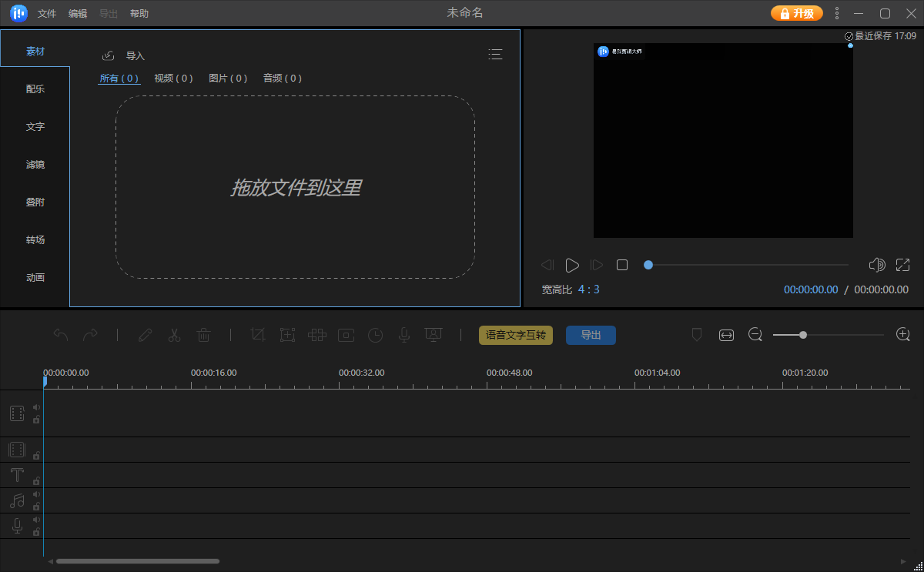Click the stop button in preview
924x572 pixels.
click(x=622, y=265)
